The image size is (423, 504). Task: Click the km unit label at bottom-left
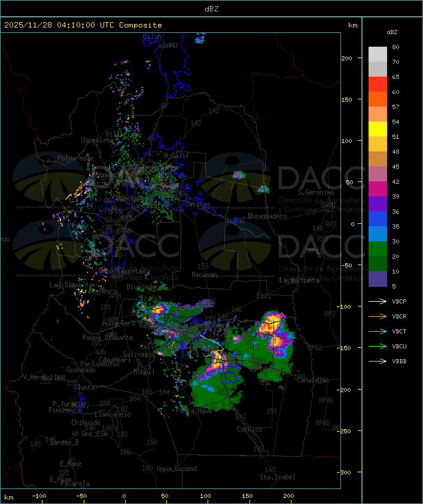[8, 497]
